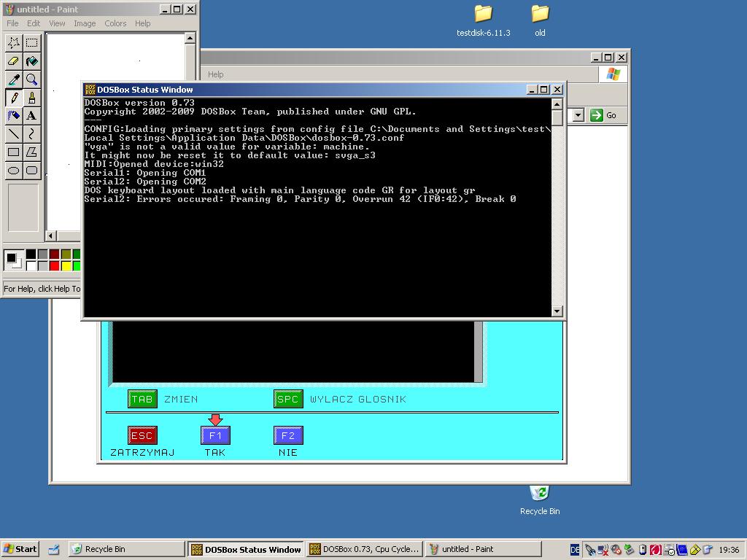Click Paint canvas vertical scroll up arrow
This screenshot has height=560, width=747.
pos(190,38)
